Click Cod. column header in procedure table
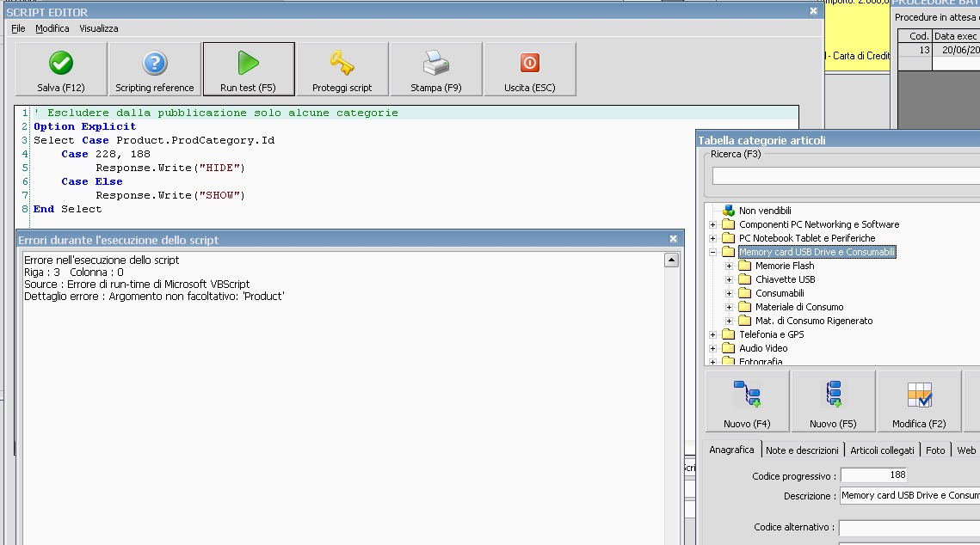Image resolution: width=980 pixels, height=545 pixels. 915,36
